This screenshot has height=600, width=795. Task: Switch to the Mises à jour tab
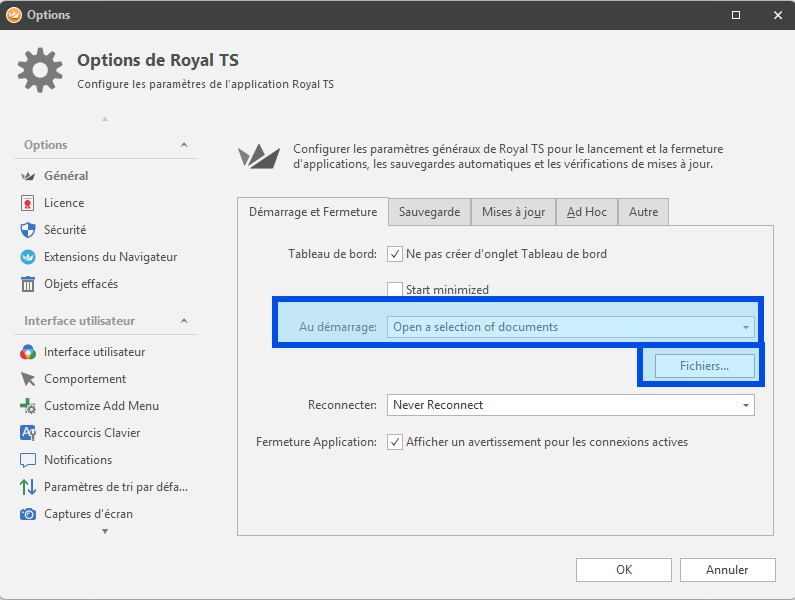coord(513,212)
